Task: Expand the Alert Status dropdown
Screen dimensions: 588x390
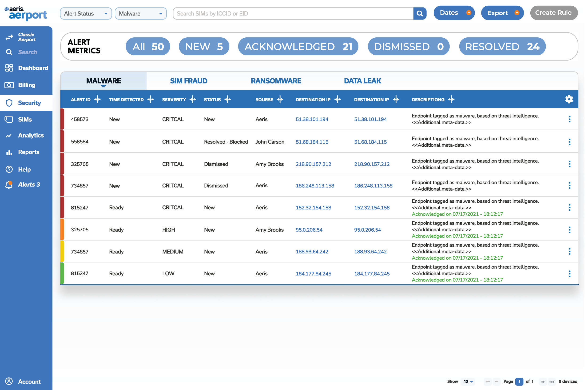Action: point(86,13)
